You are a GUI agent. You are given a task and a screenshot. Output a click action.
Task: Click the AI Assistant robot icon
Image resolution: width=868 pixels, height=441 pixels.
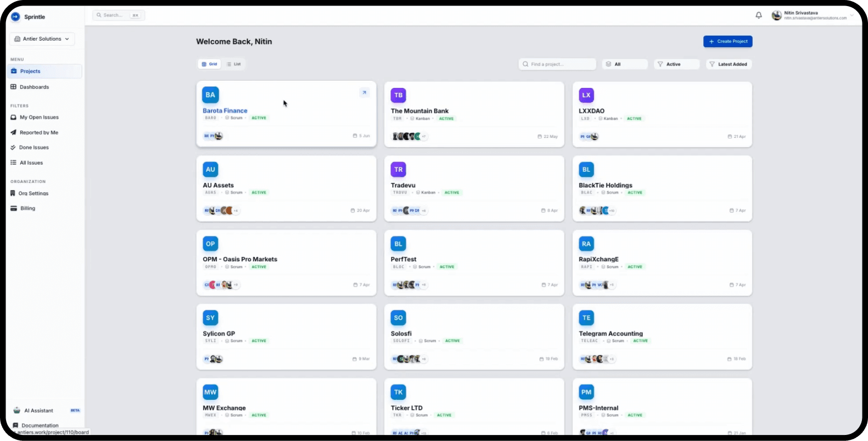pos(16,410)
